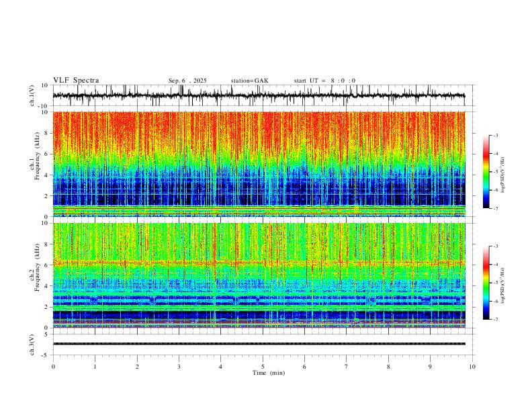Click the time axis tick label "9"

point(430,367)
